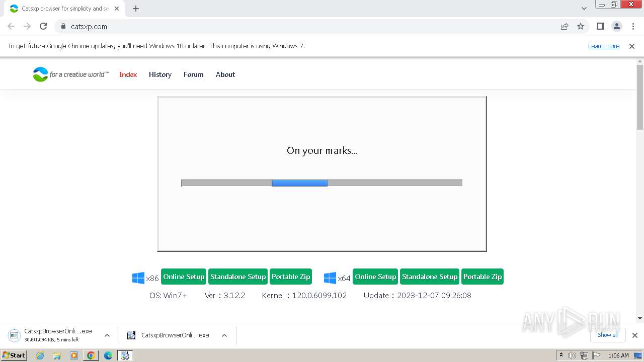644x362 pixels.
Task: Share this page via share icon
Action: [x=565, y=26]
